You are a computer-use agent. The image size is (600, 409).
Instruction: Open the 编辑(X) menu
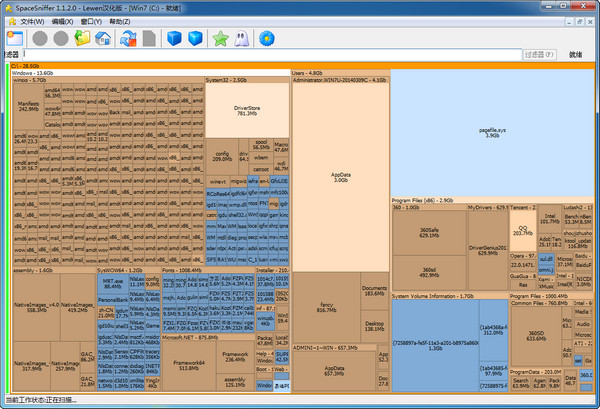pyautogui.click(x=62, y=20)
